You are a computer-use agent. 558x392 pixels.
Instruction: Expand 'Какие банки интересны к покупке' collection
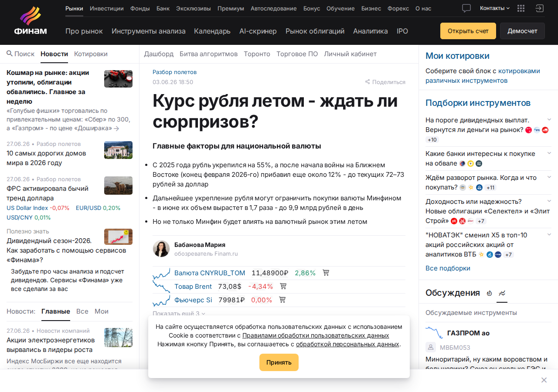click(549, 153)
